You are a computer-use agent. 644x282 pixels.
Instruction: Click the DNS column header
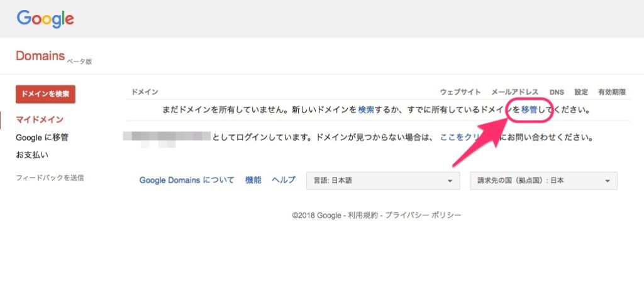click(557, 92)
